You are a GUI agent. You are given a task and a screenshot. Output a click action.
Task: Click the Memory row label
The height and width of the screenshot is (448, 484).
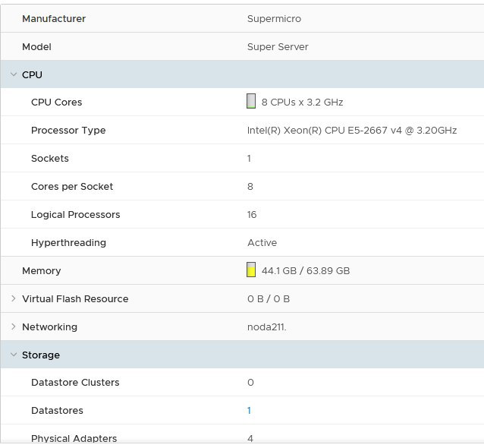click(42, 270)
